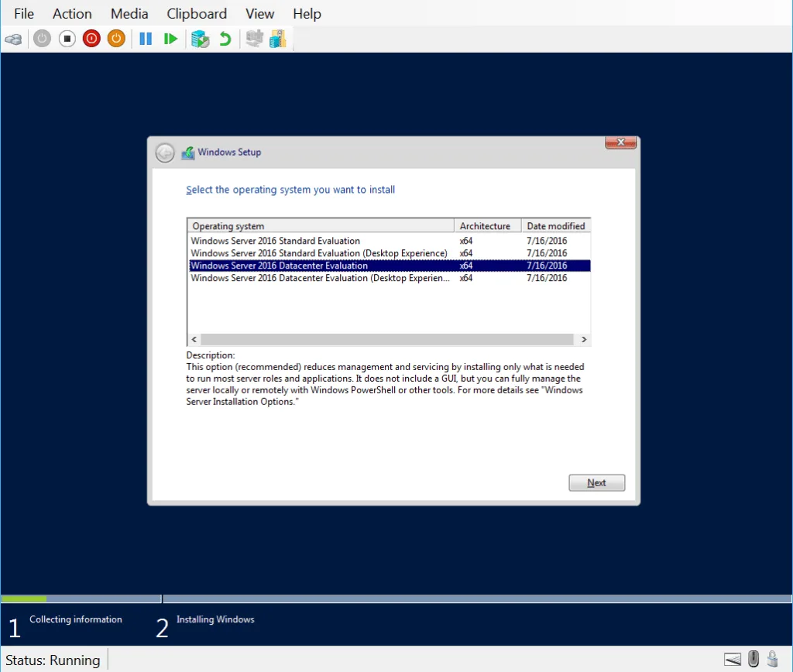Click the Operating system column header
The width and height of the screenshot is (793, 672).
point(321,226)
